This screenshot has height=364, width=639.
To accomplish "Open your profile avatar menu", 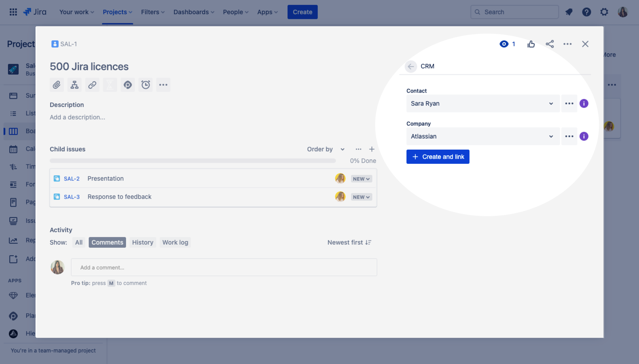I will click(623, 12).
